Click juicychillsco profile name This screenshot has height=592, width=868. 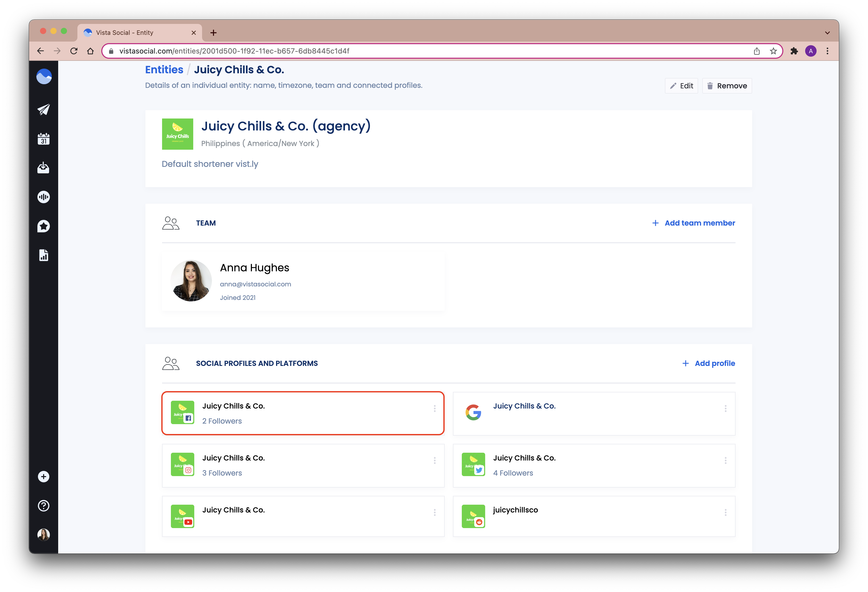[x=515, y=510]
